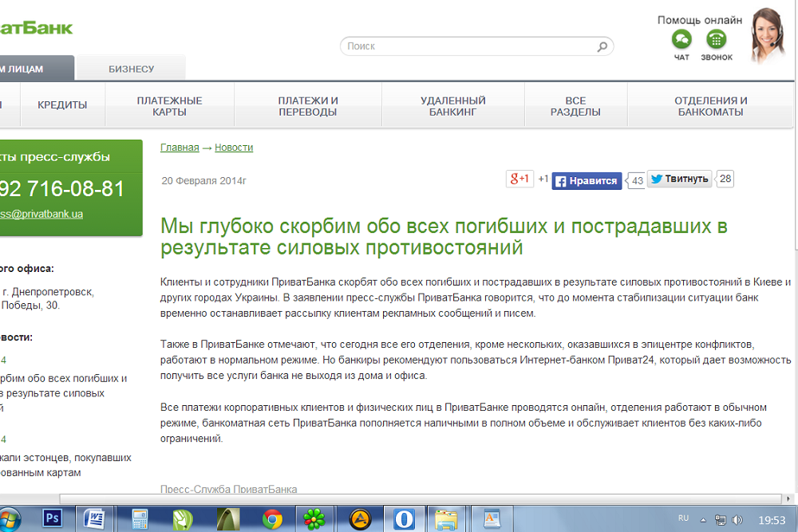This screenshot has width=798, height=532.
Task: Click the date 20 Февраля 2014г
Action: coord(203,181)
